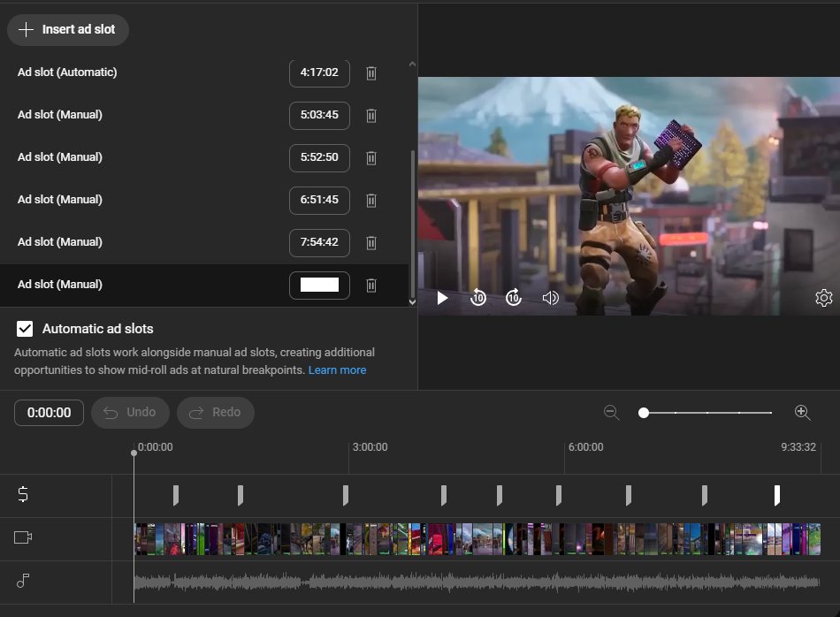Select the first ad marker on timeline
This screenshot has height=617, width=840.
coord(176,495)
